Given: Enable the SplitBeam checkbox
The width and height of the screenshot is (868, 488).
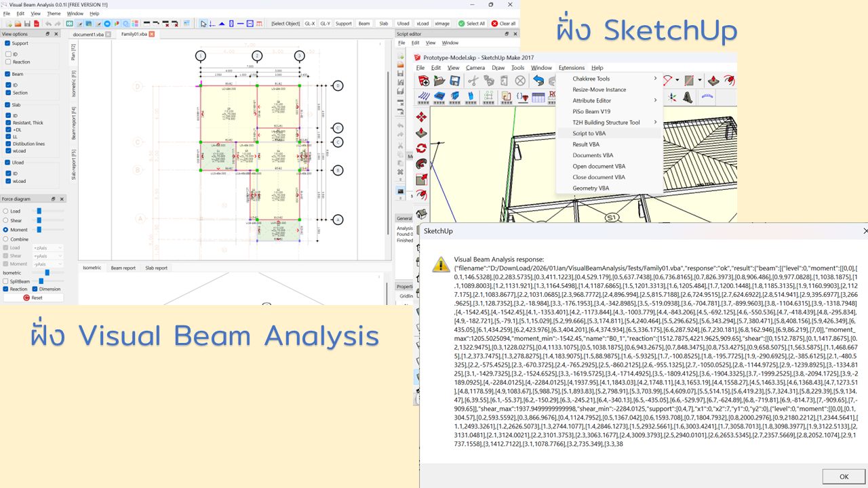Looking at the screenshot, I should [5, 281].
